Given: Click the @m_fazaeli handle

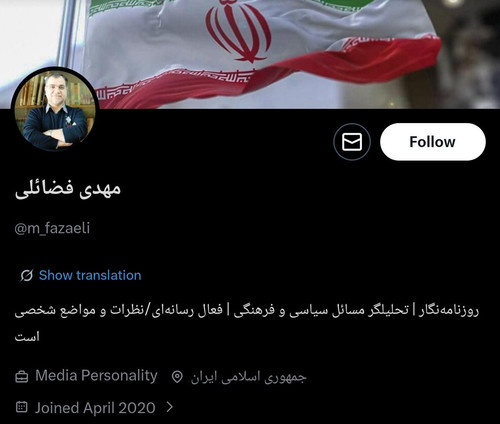Looking at the screenshot, I should point(52,228).
